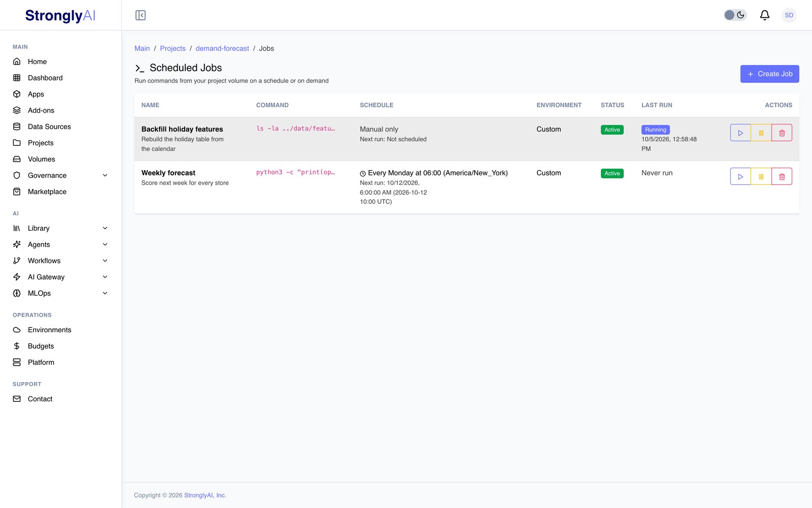
Task: Click the Data Sources database icon
Action: (x=17, y=126)
